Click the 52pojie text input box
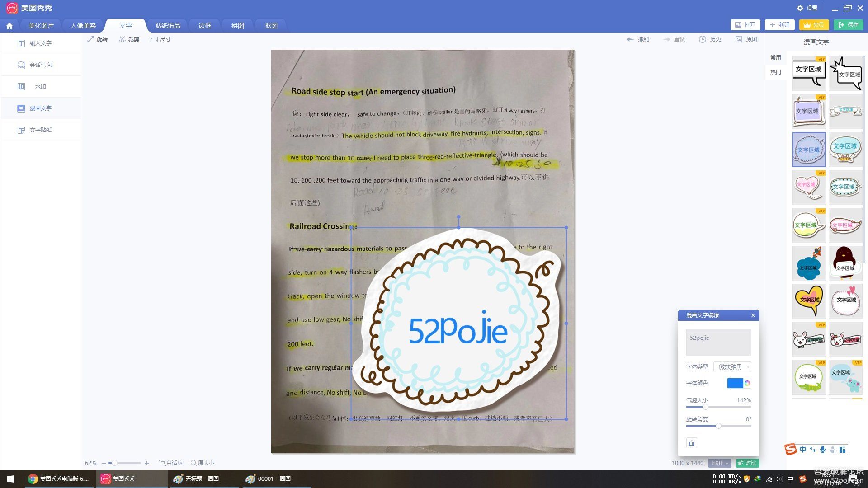This screenshot has width=868, height=488. pos(718,343)
